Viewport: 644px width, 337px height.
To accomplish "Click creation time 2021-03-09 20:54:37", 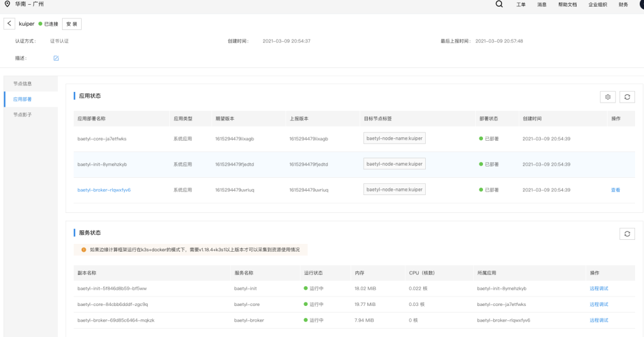I will 286,41.
